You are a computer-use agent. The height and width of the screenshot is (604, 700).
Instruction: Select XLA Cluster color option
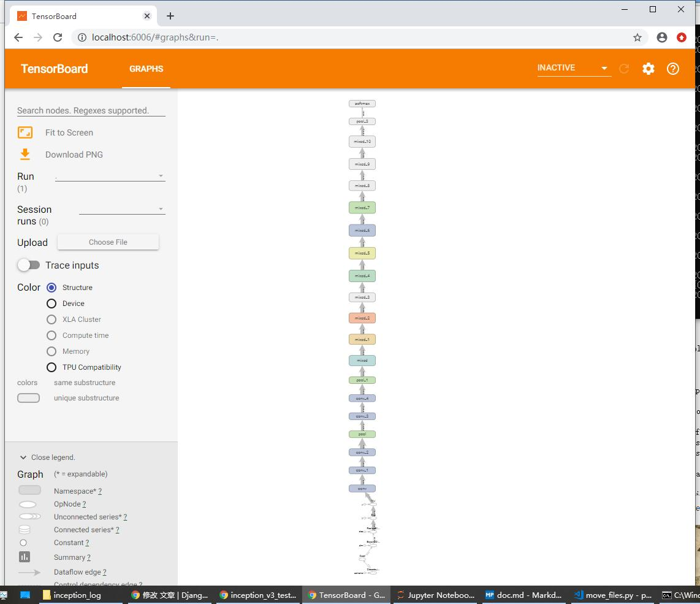[51, 319]
